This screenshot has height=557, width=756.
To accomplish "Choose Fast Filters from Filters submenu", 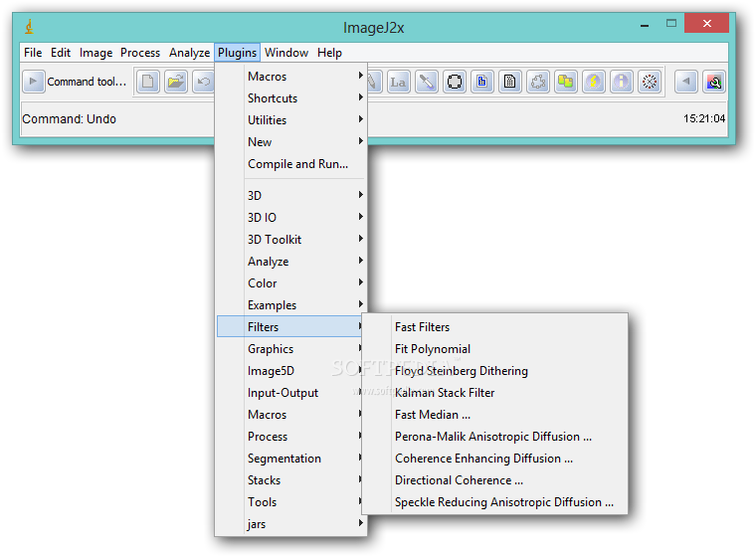I will [x=495, y=327].
